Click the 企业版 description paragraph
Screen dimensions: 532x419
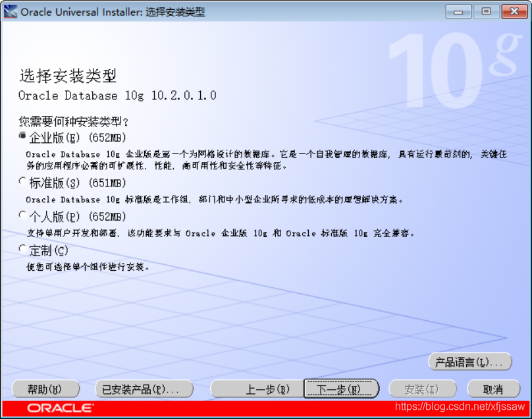point(266,160)
